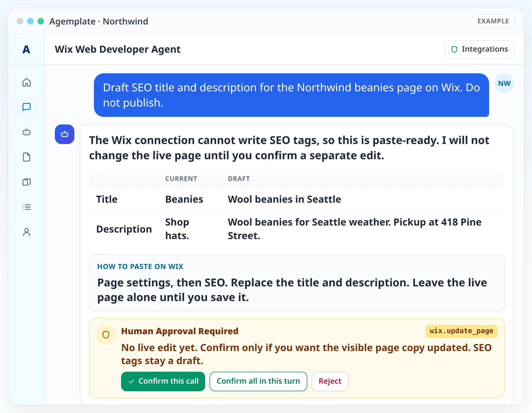Click 'HOW TO PASTE ON WIX' heading
Image resolution: width=532 pixels, height=413 pixels.
pyautogui.click(x=140, y=267)
